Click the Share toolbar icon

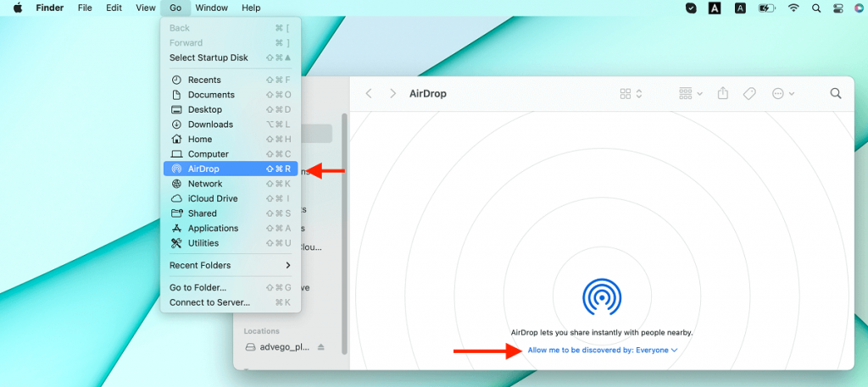(723, 93)
